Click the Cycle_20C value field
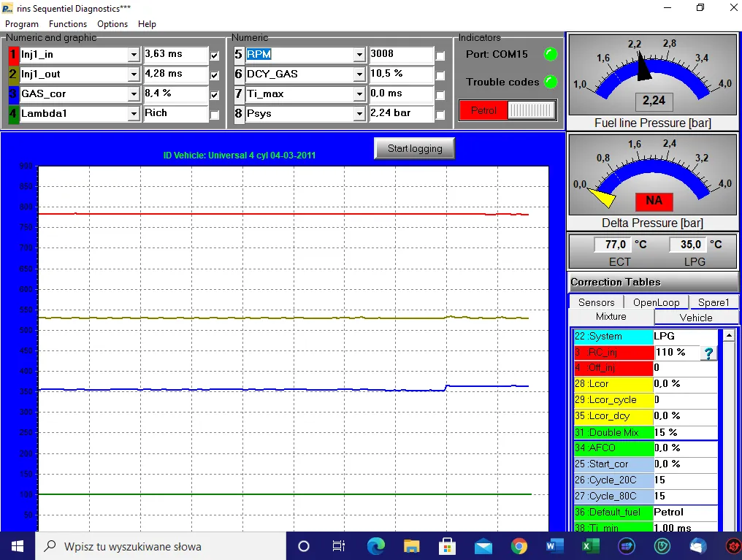 [x=685, y=480]
